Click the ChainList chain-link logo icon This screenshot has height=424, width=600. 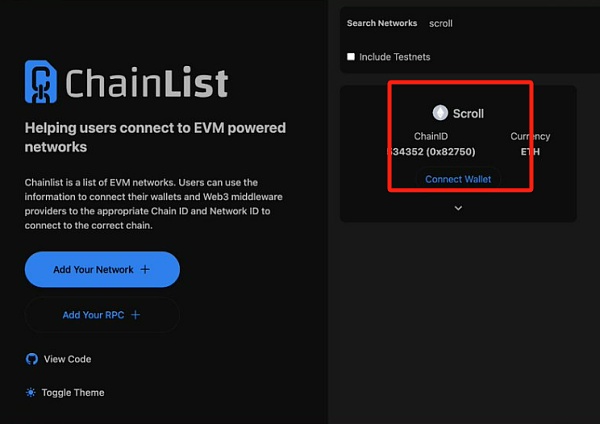pos(41,83)
